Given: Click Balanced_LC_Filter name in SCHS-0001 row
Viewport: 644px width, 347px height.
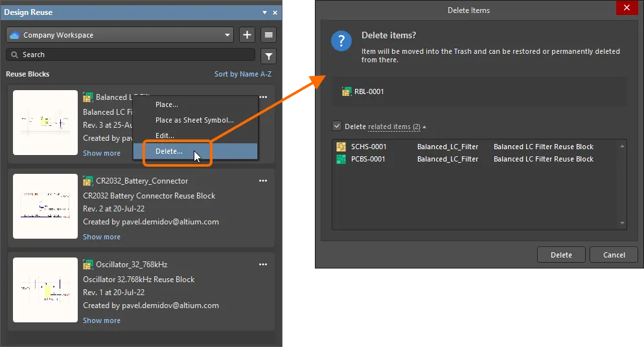Looking at the screenshot, I should [x=448, y=147].
